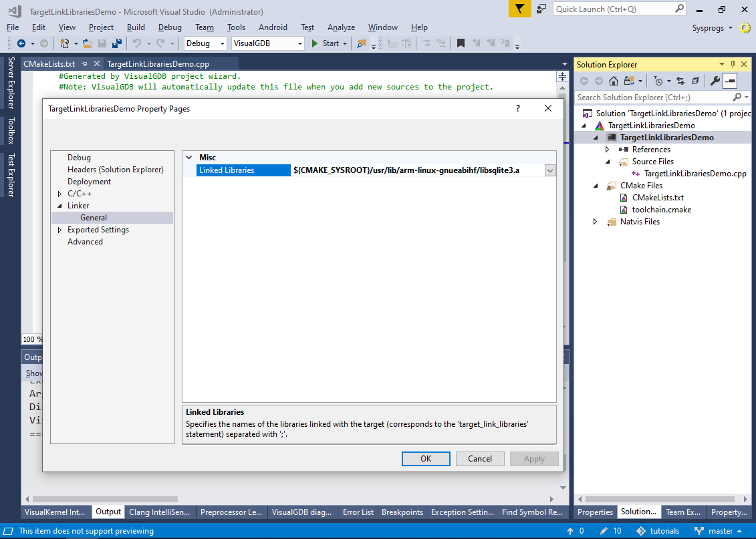Open the Linked Libraries value dropdown

click(549, 170)
